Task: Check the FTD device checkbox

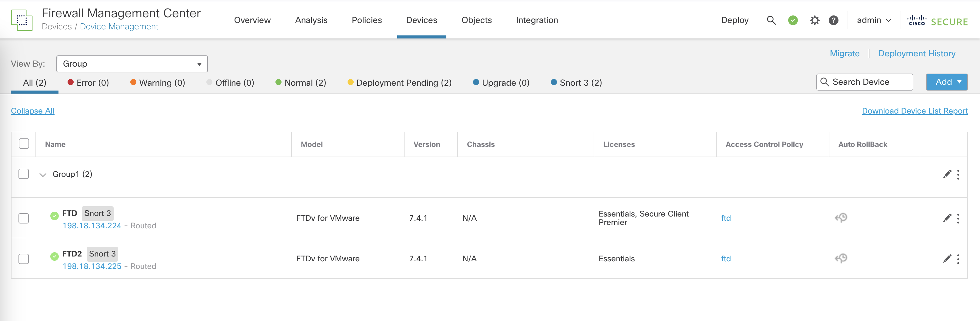Action: 24,218
